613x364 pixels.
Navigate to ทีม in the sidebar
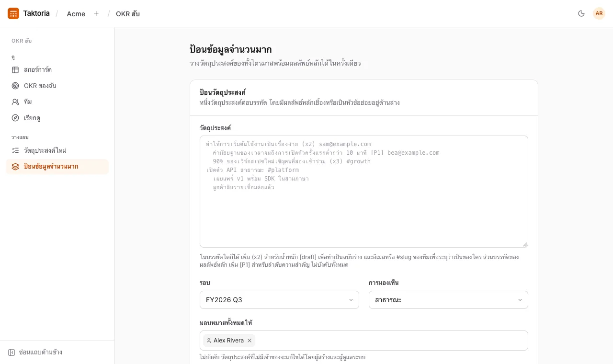click(x=57, y=102)
